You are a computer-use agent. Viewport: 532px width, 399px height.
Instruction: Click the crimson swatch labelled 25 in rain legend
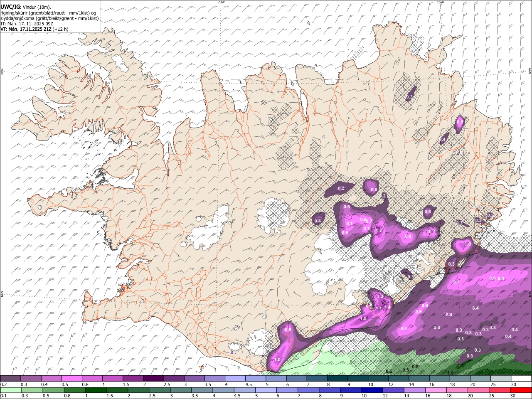[499, 390]
